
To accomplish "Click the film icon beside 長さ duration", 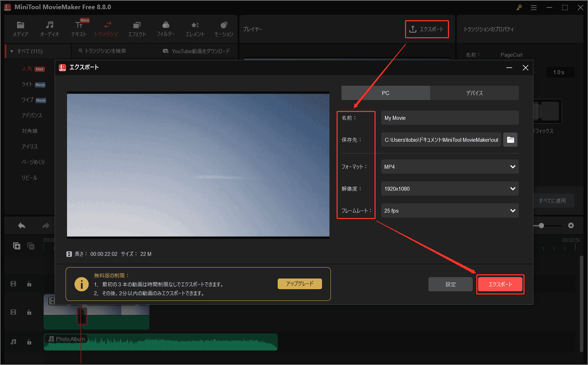I will [x=69, y=254].
